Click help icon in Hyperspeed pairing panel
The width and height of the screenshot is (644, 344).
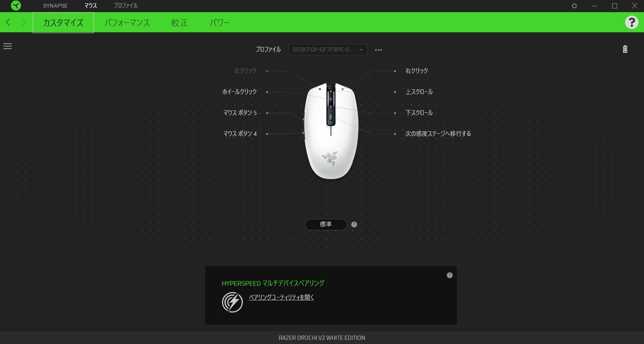coord(450,275)
